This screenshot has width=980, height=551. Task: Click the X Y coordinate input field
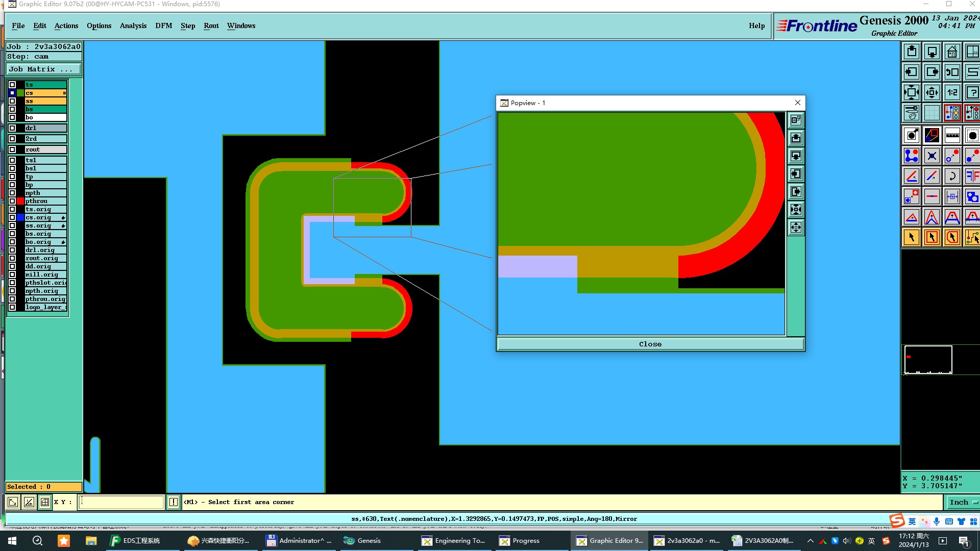(x=121, y=502)
